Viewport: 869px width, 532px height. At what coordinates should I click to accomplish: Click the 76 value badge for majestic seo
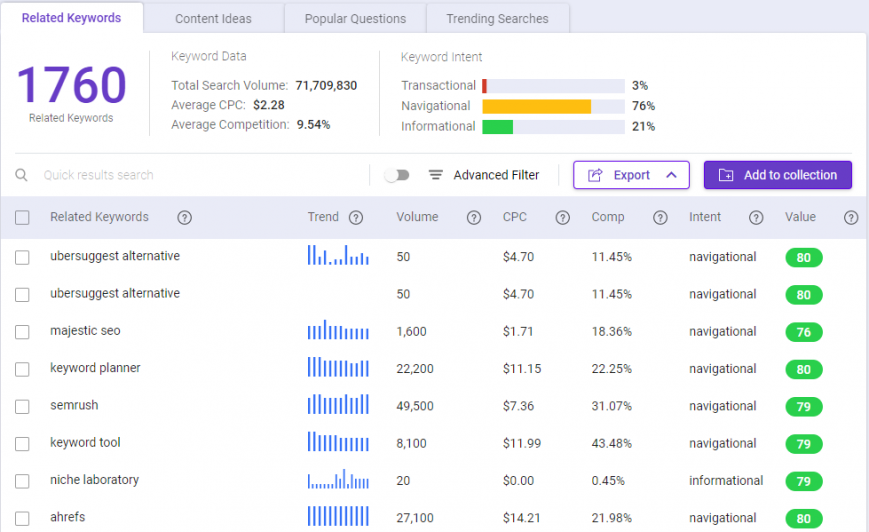[804, 332]
